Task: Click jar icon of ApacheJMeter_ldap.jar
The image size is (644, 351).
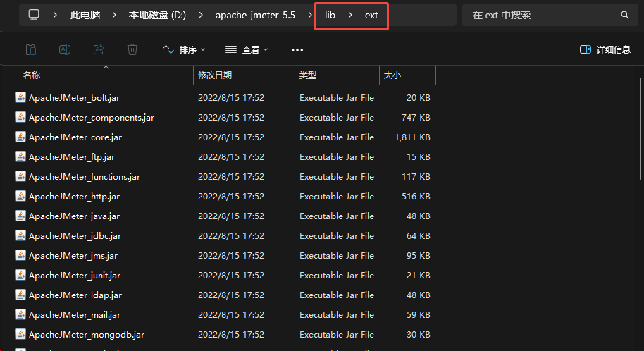Action: (x=20, y=295)
